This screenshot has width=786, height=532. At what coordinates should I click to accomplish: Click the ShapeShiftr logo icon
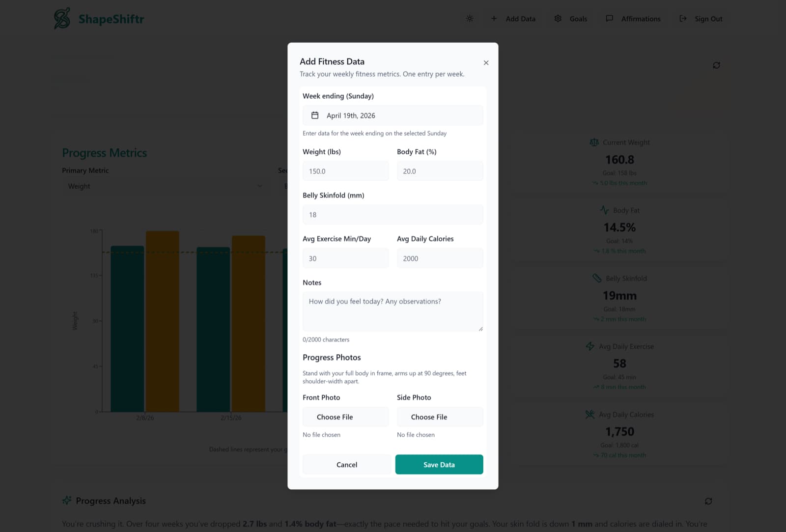pyautogui.click(x=62, y=19)
